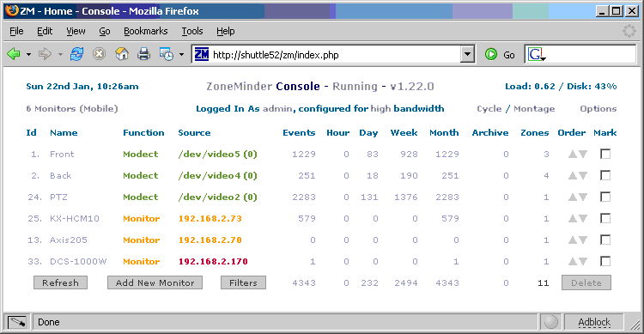
Task: Click the Google search engine icon
Action: click(536, 54)
